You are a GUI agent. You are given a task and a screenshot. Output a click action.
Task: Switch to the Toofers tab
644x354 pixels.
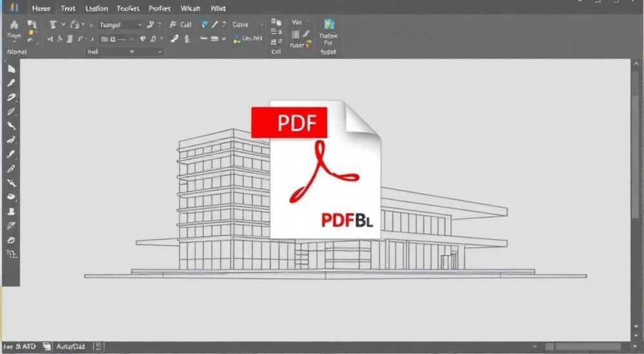128,8
